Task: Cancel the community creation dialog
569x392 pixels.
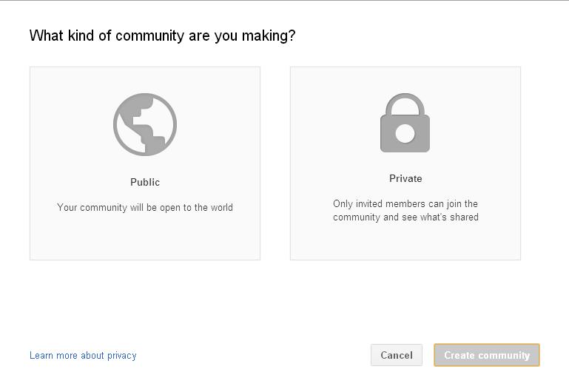Action: pyautogui.click(x=397, y=355)
